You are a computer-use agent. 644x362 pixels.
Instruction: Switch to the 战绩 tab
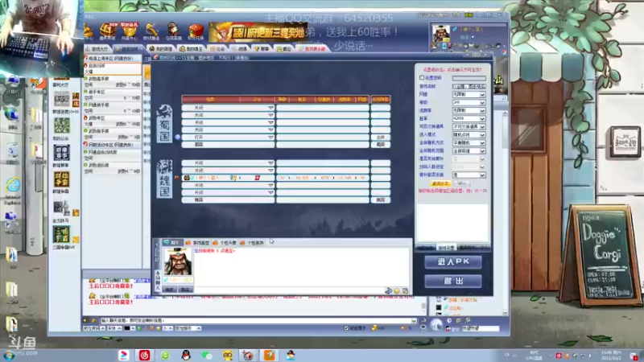(x=240, y=49)
